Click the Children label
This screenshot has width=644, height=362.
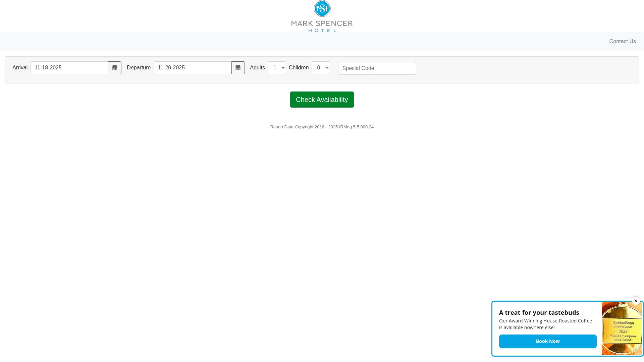tap(299, 68)
